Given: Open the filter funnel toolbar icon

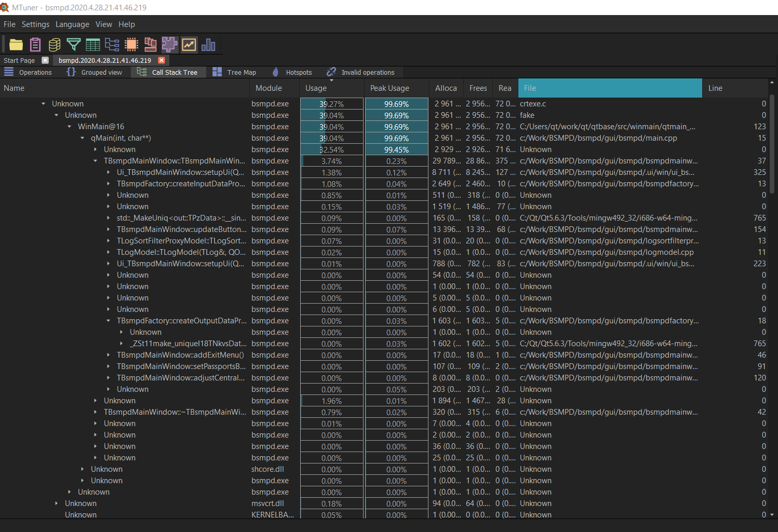Looking at the screenshot, I should tap(73, 45).
